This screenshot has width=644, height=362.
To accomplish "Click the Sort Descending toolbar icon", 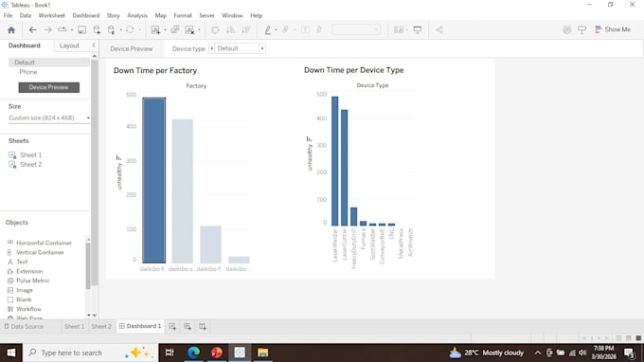I will click(246, 29).
